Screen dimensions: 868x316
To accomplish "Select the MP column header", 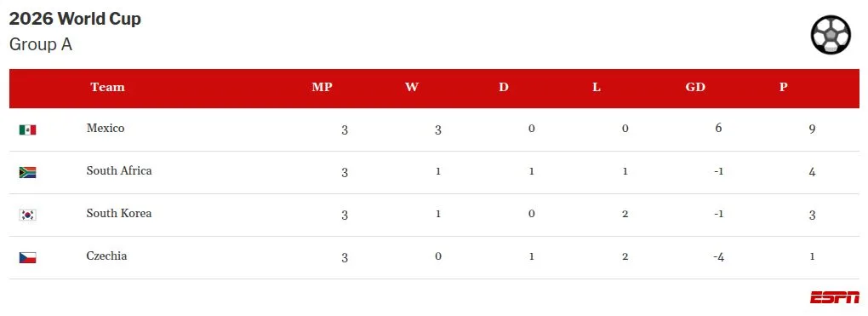I will point(323,87).
